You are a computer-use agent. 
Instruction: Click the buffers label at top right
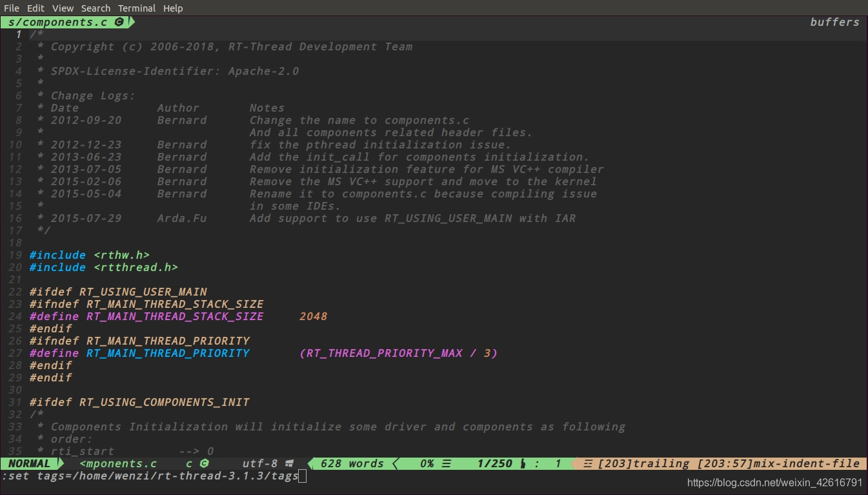835,22
